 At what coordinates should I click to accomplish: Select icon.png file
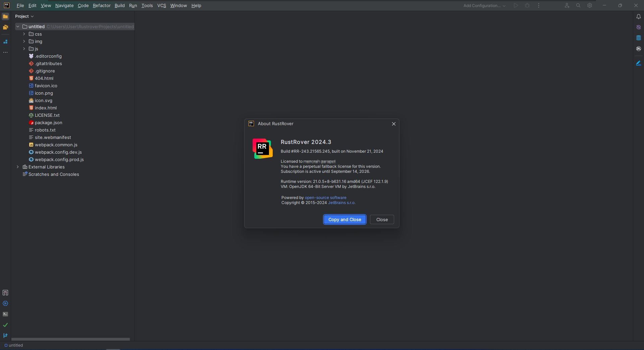coord(44,93)
